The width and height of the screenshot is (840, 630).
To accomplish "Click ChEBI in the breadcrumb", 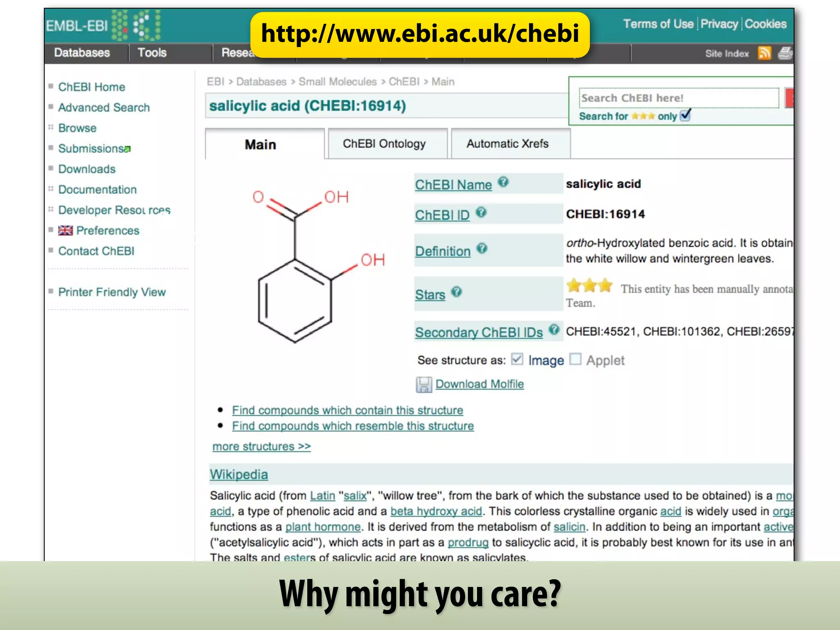I will click(x=404, y=82).
